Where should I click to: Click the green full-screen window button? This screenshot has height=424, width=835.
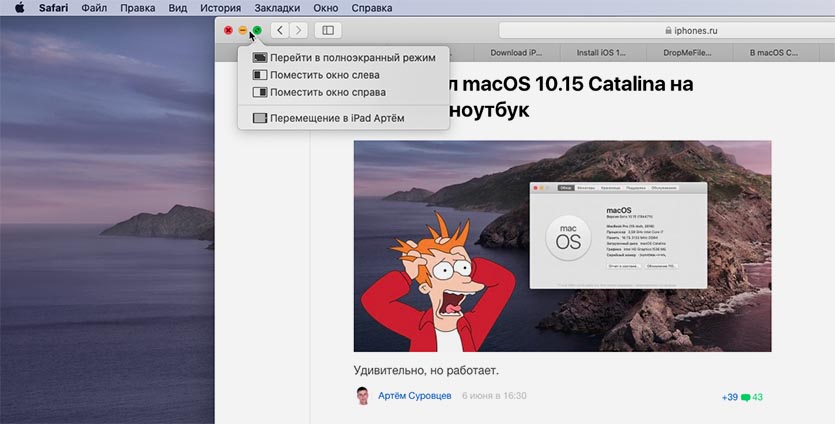pos(257,31)
